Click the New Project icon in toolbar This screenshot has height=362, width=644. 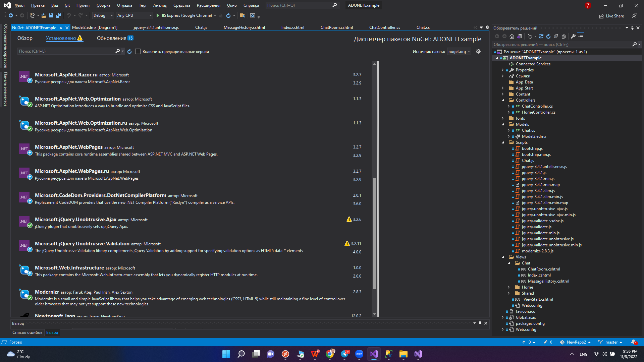coord(32,15)
